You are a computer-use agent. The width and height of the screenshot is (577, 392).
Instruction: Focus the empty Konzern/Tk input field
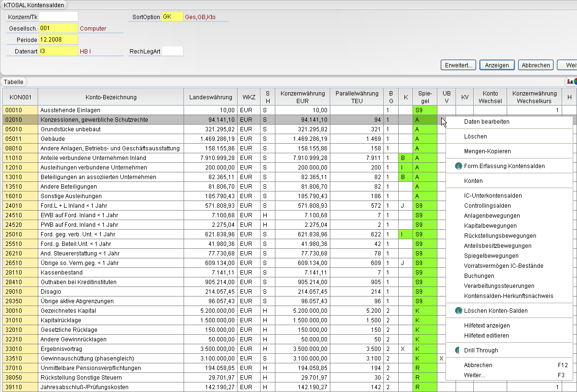(x=58, y=17)
